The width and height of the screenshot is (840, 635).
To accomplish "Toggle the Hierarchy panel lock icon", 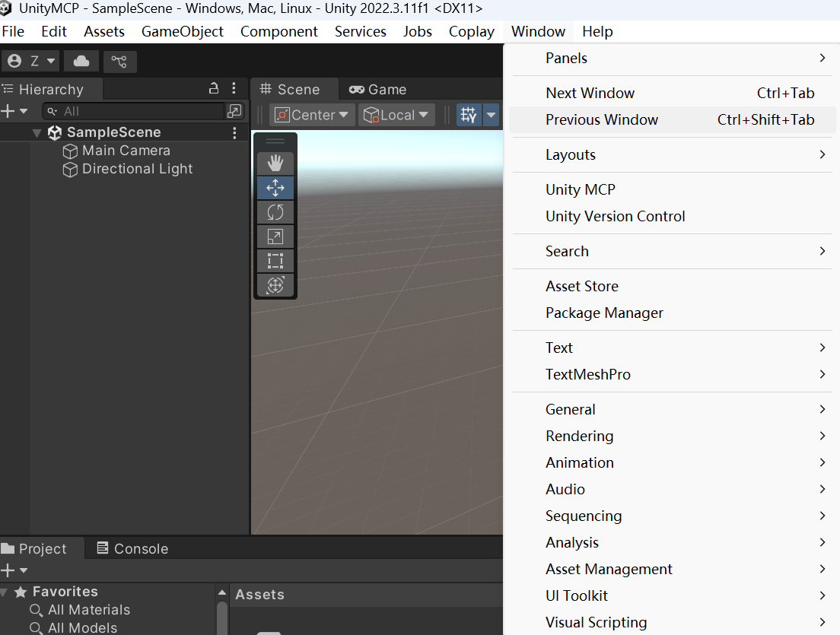I will click(x=214, y=88).
